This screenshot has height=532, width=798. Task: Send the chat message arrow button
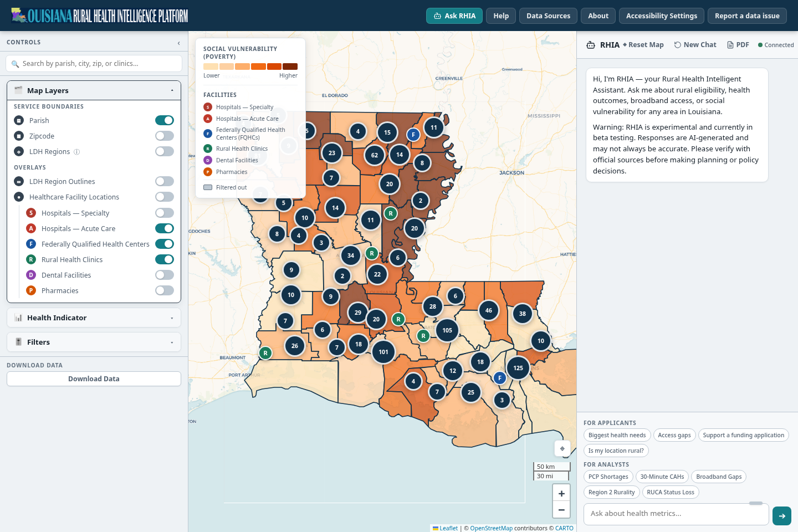782,516
